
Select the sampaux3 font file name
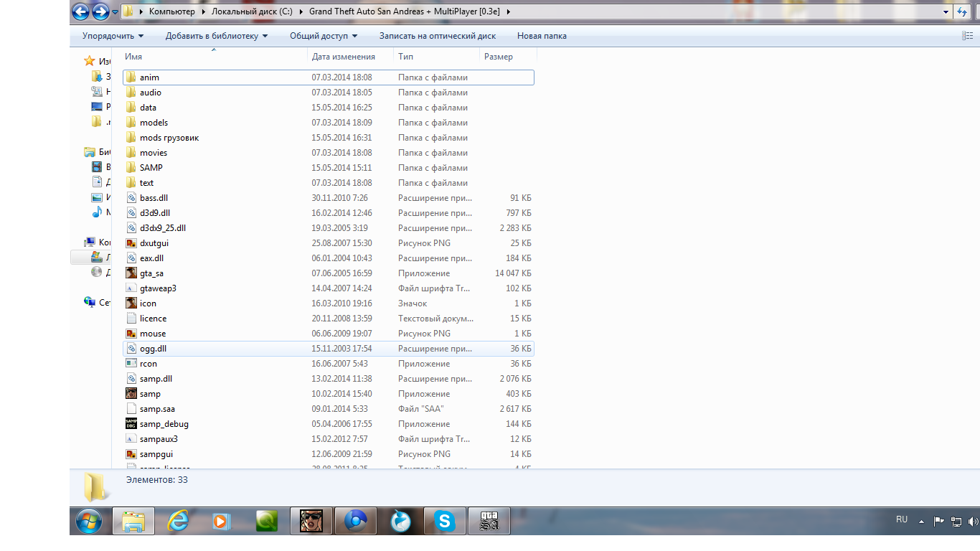click(159, 439)
